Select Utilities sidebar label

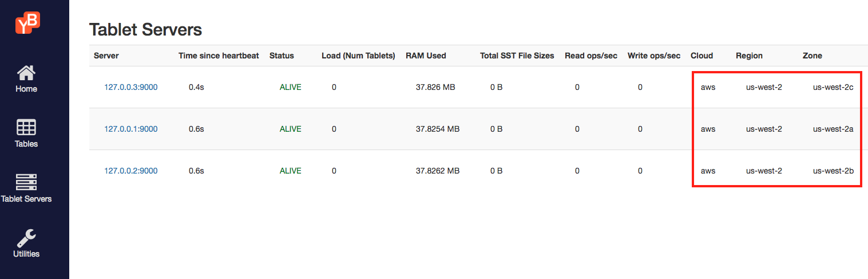(26, 254)
